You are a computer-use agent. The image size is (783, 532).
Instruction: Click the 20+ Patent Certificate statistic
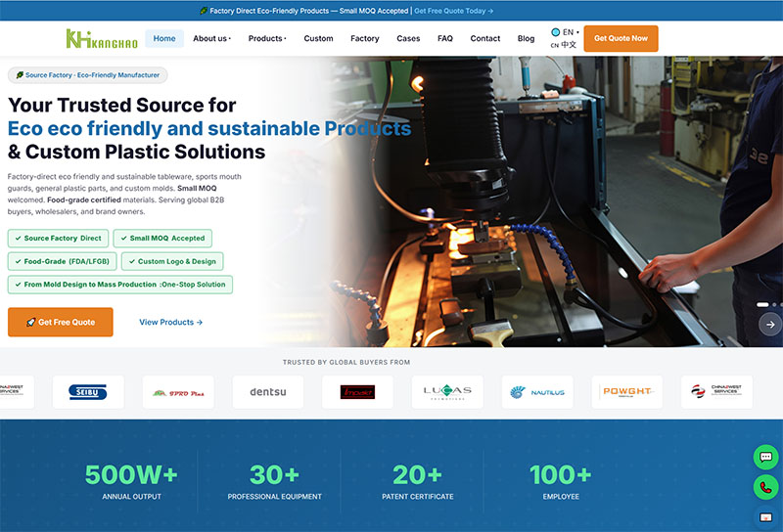coord(418,481)
